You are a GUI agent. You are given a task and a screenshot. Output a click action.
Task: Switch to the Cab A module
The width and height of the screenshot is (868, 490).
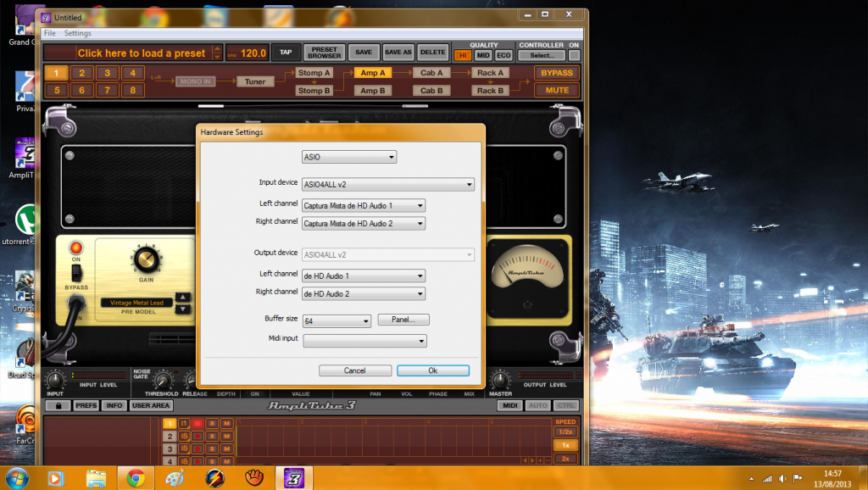point(431,73)
